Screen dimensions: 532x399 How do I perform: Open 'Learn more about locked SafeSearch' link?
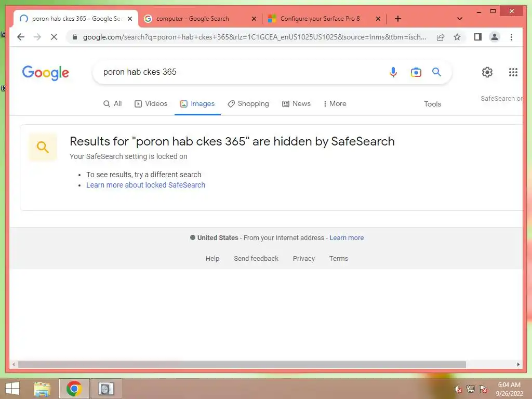tap(145, 185)
